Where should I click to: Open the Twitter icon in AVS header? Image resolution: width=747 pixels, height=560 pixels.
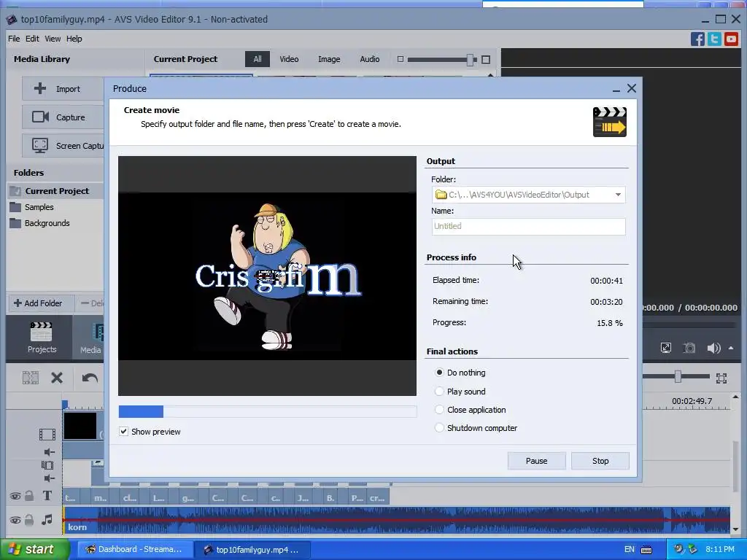(714, 39)
